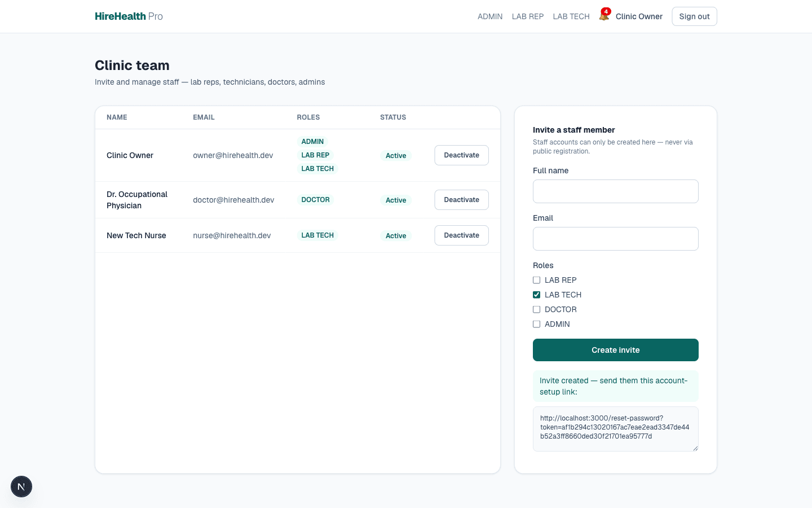Click the Dr. Occupational Physician name cell
The image size is (812, 508).
(x=137, y=200)
